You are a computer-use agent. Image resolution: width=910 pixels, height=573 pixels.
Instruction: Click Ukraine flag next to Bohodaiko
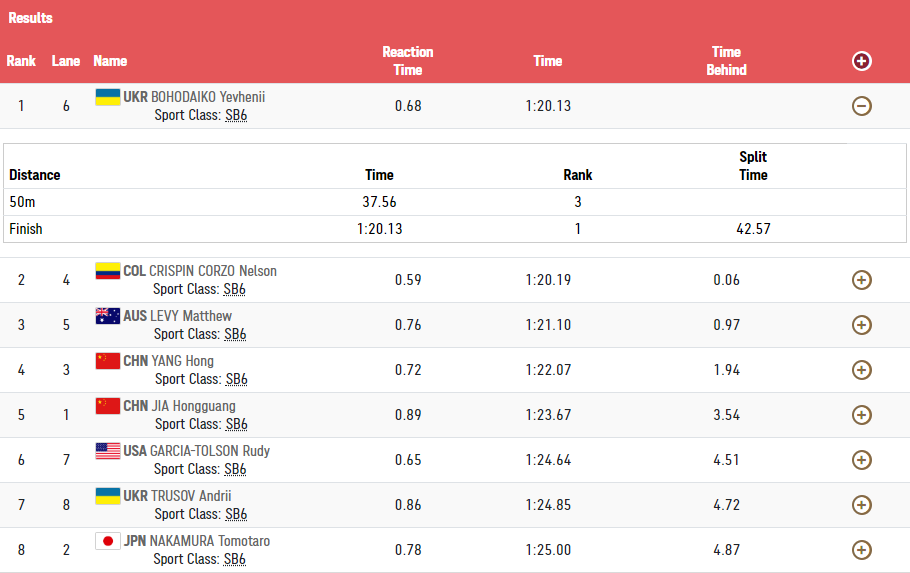(107, 97)
